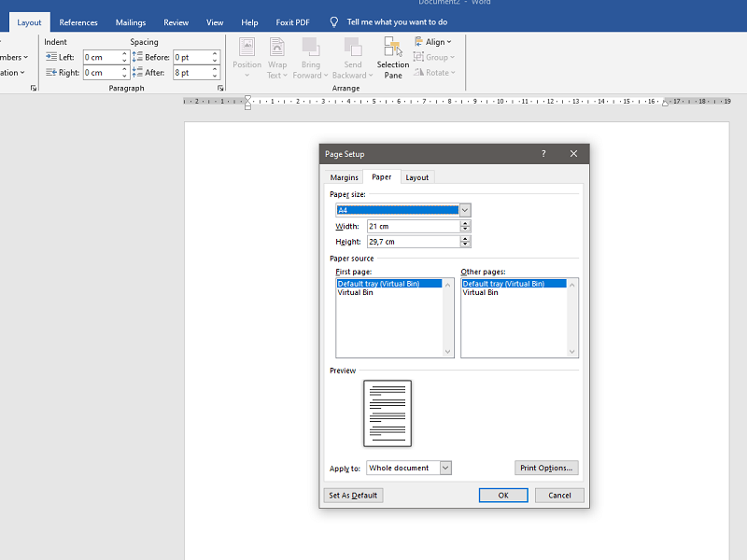Select Default tray under First page
747x560 pixels.
coord(389,284)
